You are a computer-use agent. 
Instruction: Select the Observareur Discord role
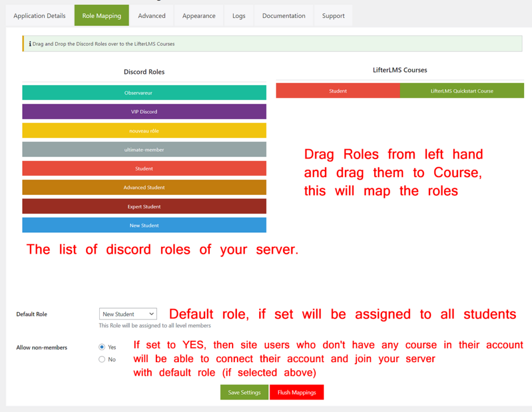[x=144, y=92]
